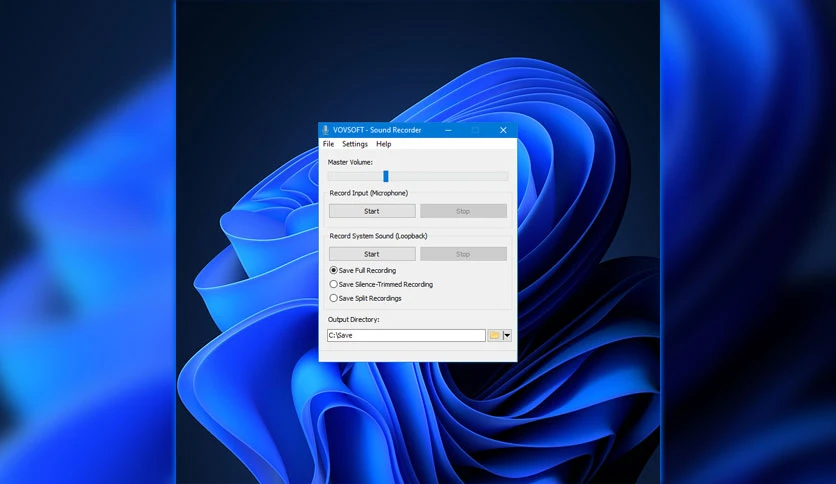The image size is (836, 484).
Task: Click the Record Input (Microphone) group label
Action: click(368, 193)
